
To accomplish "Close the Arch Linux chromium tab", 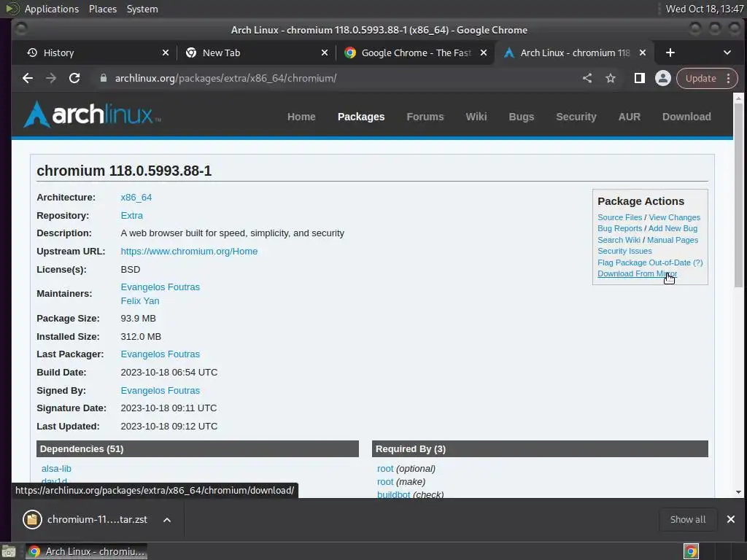I will click(643, 52).
